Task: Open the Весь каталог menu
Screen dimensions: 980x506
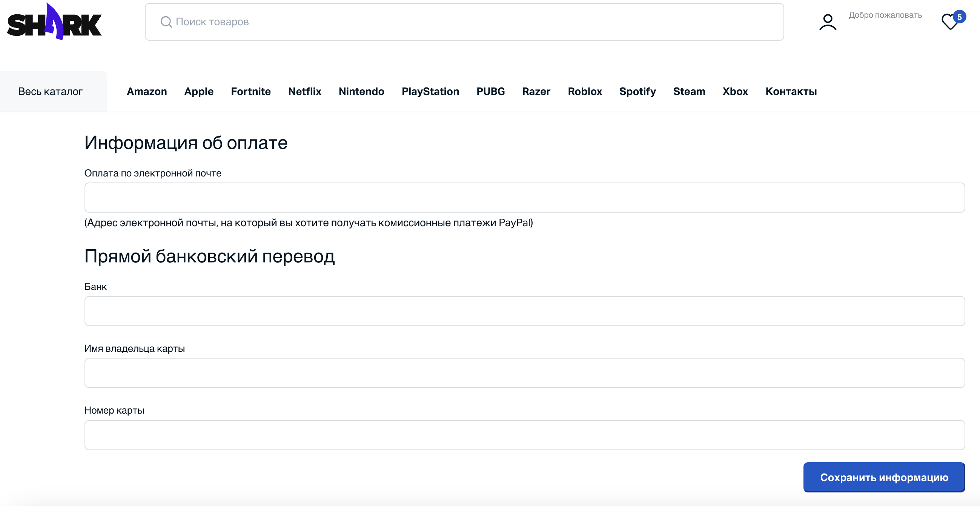Action: tap(50, 92)
